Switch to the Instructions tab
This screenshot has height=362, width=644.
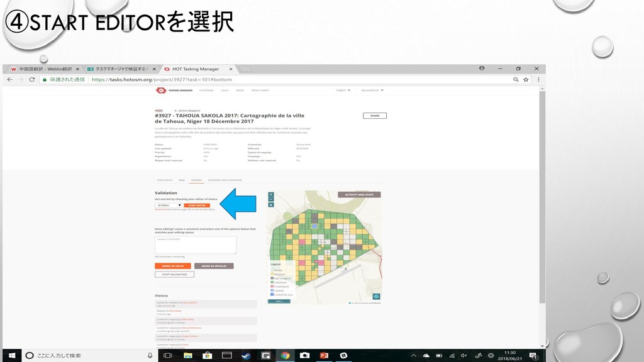[165, 180]
